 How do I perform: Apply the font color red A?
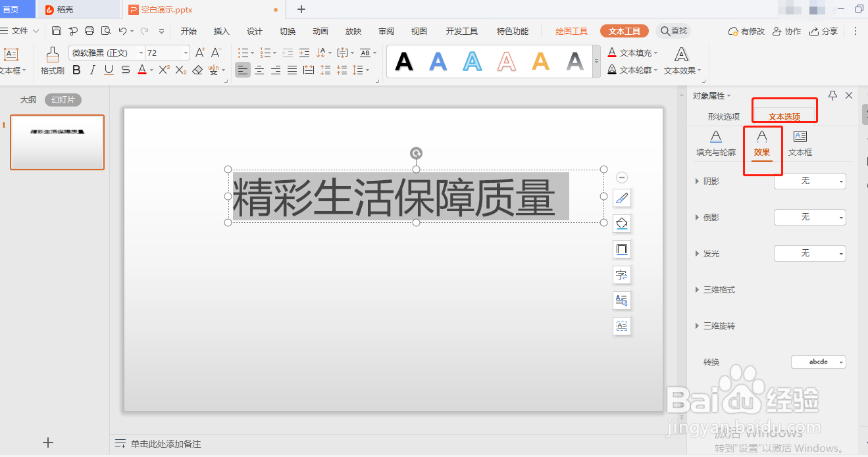tap(141, 70)
